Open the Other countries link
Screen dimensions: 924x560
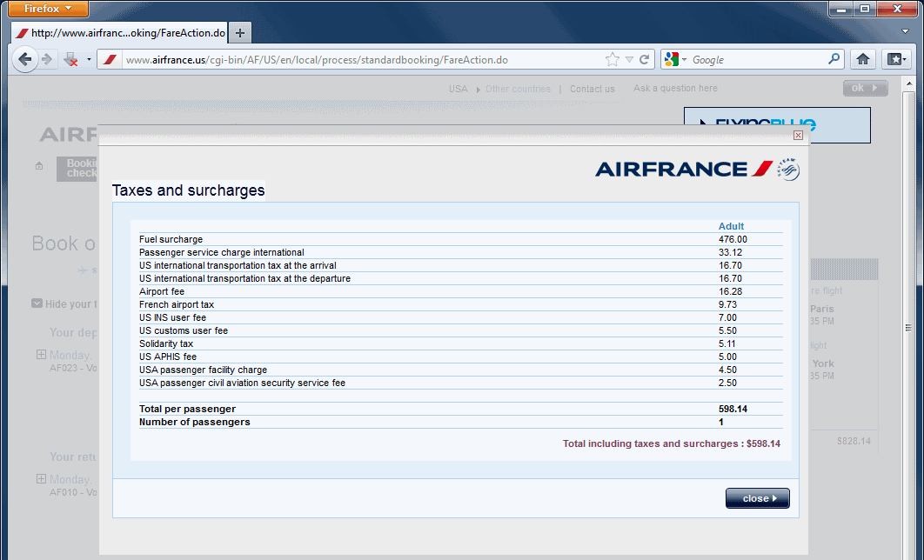[518, 89]
